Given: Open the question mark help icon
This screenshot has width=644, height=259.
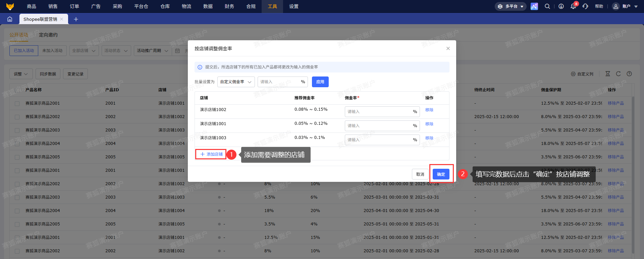Looking at the screenshot, I should 629,74.
